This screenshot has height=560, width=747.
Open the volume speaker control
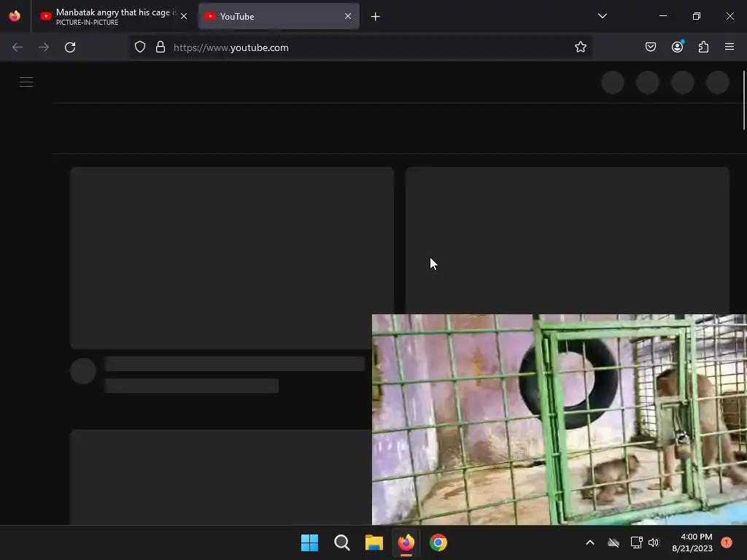coord(654,542)
